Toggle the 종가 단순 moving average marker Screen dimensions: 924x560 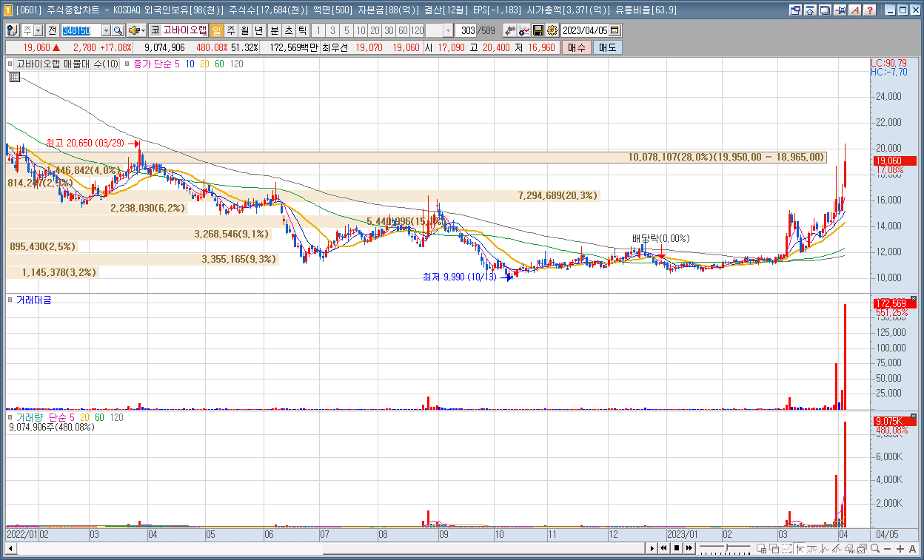tap(128, 64)
